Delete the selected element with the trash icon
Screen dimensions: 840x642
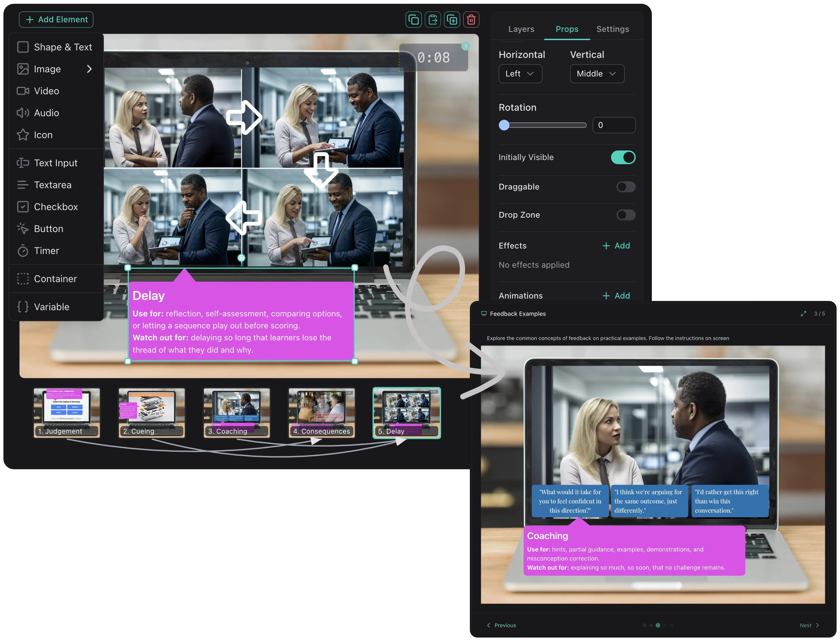click(471, 20)
